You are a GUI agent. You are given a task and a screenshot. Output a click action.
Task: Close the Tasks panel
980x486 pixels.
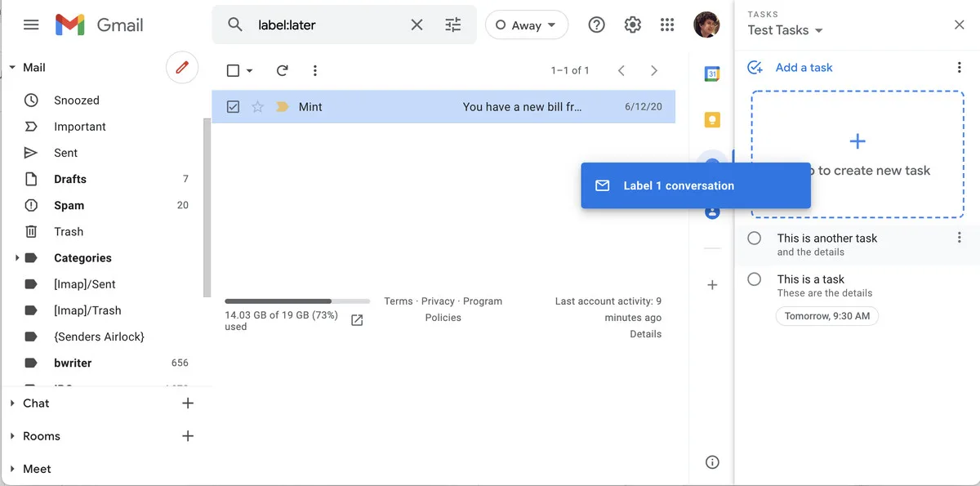pos(960,25)
